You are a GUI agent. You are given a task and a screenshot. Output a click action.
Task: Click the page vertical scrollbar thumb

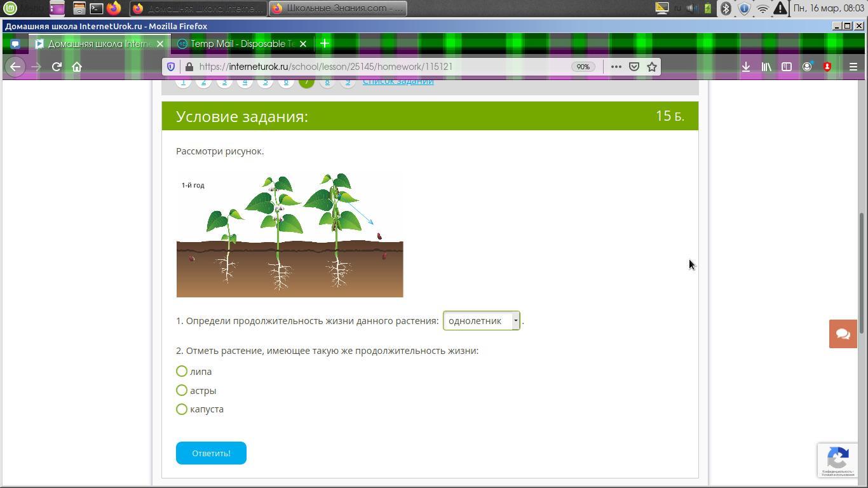[x=862, y=273]
